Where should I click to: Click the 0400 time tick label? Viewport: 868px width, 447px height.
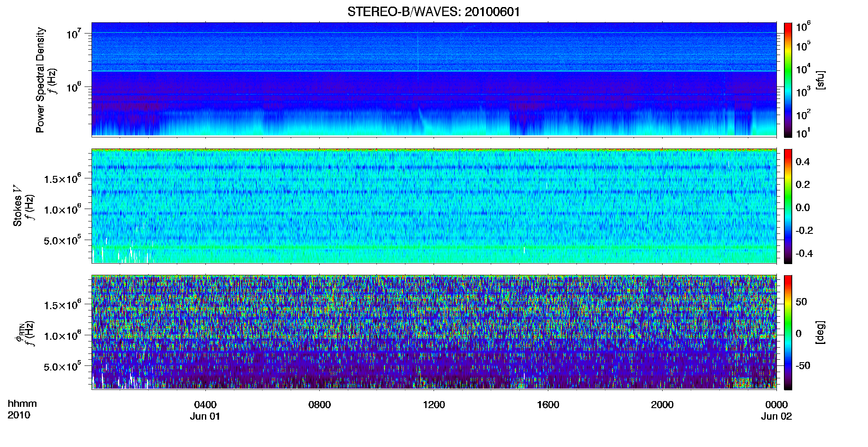click(x=205, y=404)
